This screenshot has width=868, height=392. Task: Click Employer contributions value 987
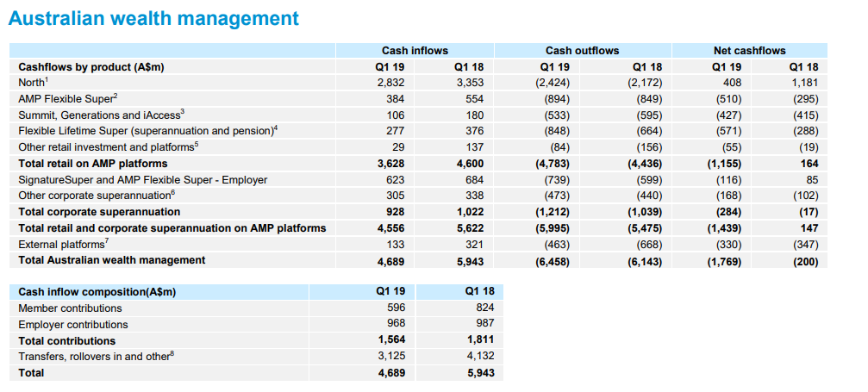pyautogui.click(x=485, y=323)
